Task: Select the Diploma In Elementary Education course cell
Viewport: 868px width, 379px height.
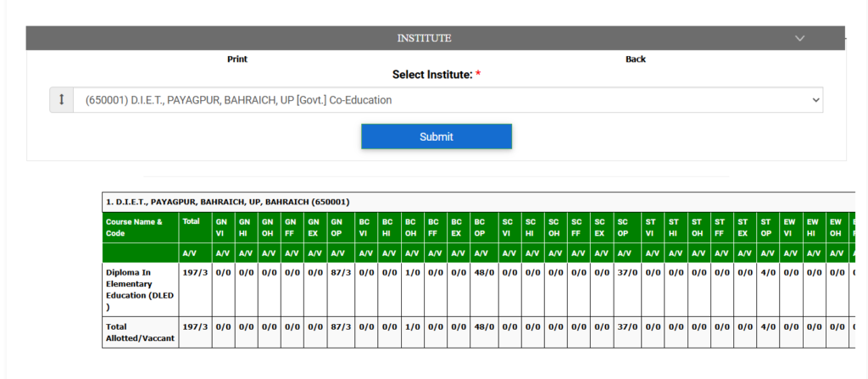Action: pyautogui.click(x=140, y=289)
